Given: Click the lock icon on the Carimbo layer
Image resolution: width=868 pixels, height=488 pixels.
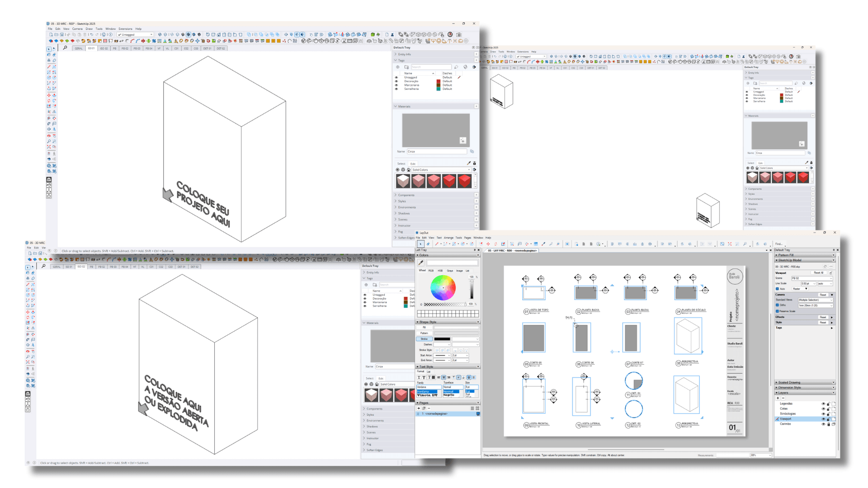Looking at the screenshot, I should [828, 424].
